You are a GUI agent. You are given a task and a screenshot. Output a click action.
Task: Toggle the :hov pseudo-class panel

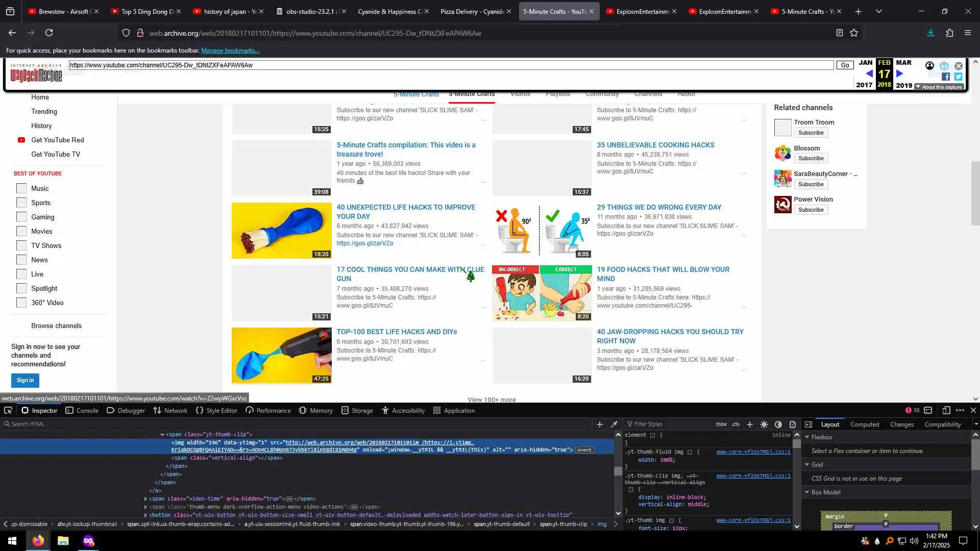tap(721, 424)
